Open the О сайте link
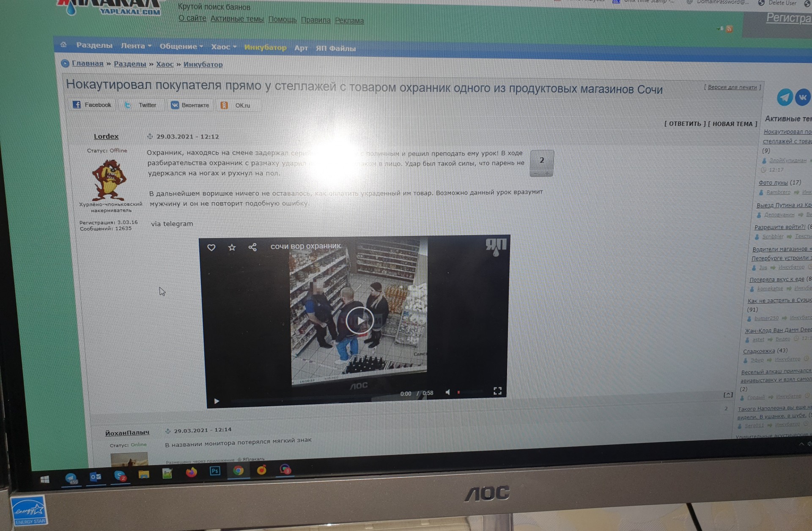Viewport: 812px width, 531px height. click(192, 18)
